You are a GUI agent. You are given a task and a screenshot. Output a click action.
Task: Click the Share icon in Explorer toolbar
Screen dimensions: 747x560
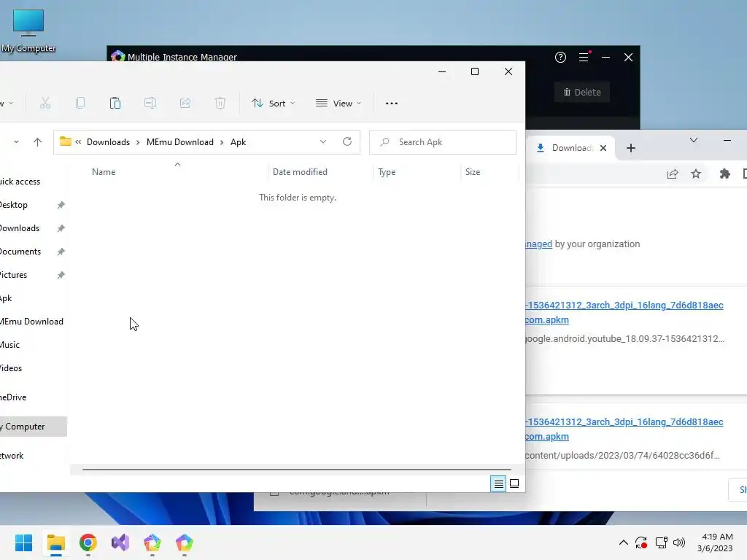(x=185, y=103)
